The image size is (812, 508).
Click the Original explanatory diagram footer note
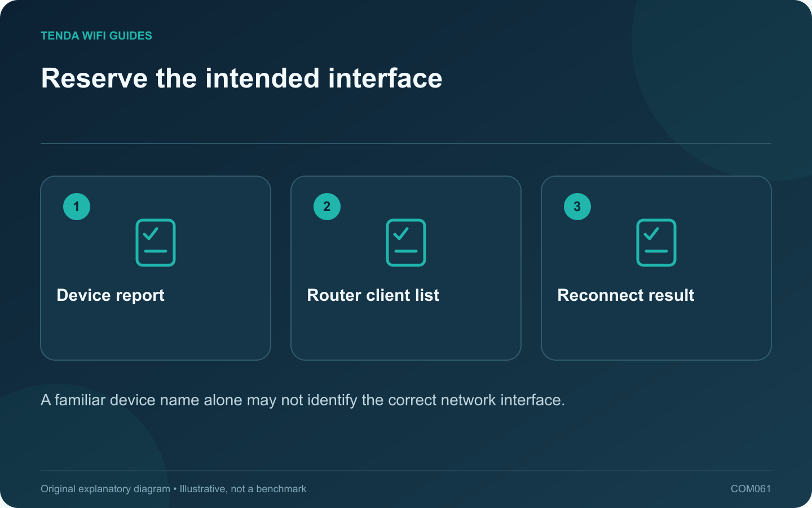coord(173,489)
